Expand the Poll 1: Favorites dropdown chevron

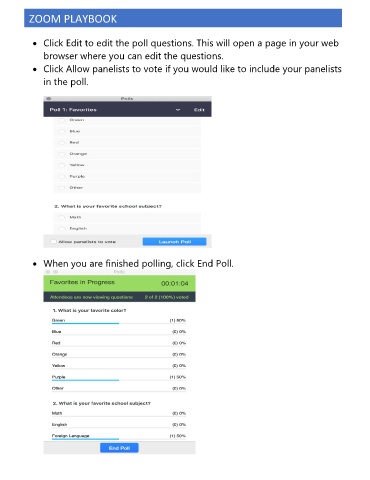178,110
